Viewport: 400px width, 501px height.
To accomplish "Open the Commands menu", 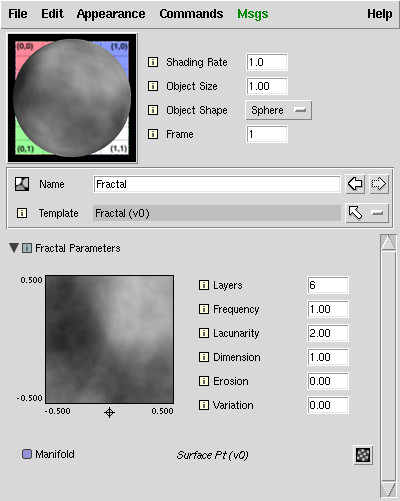I will pyautogui.click(x=191, y=14).
